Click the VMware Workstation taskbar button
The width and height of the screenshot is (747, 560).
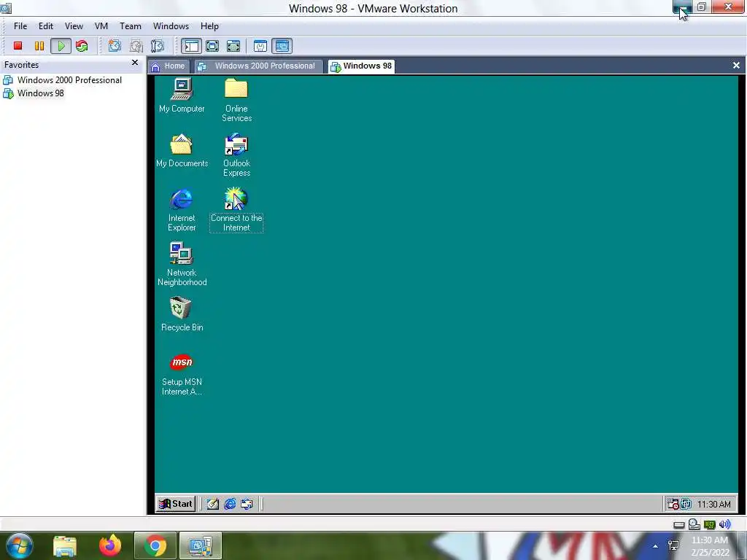pyautogui.click(x=201, y=545)
